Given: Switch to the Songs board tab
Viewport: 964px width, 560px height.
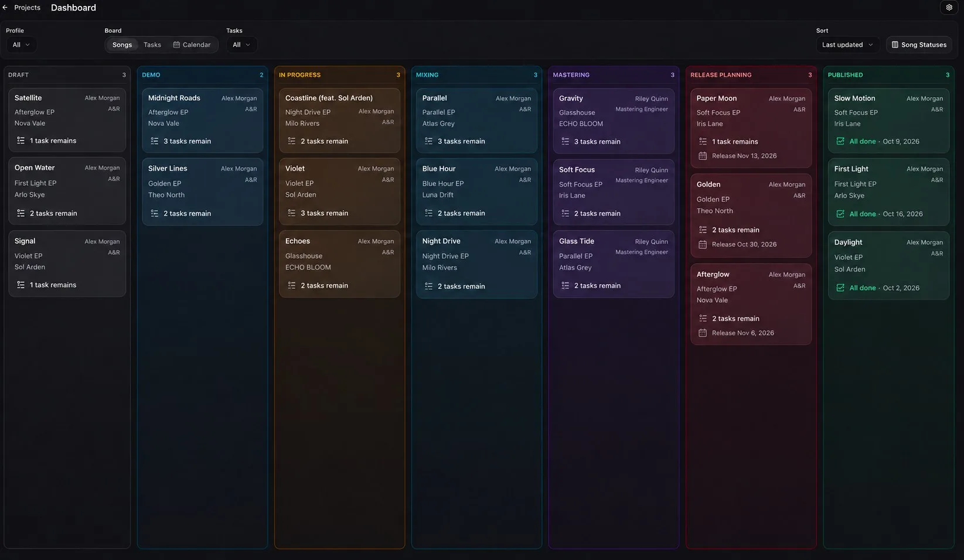Looking at the screenshot, I should coord(122,45).
